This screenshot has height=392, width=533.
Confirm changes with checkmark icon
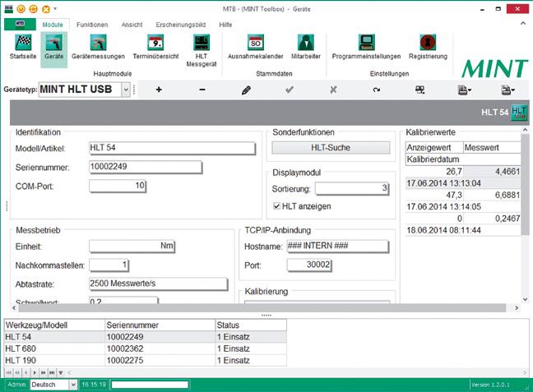pos(290,90)
